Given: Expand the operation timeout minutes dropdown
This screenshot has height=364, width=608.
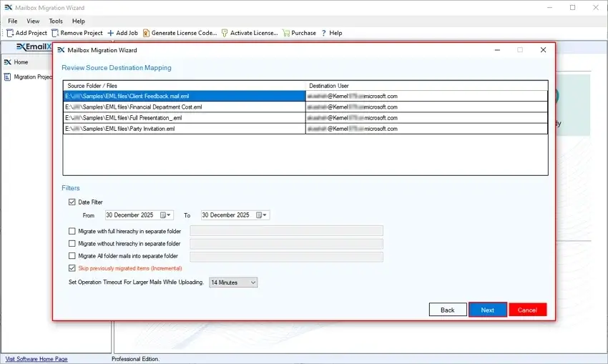Looking at the screenshot, I should (x=252, y=282).
